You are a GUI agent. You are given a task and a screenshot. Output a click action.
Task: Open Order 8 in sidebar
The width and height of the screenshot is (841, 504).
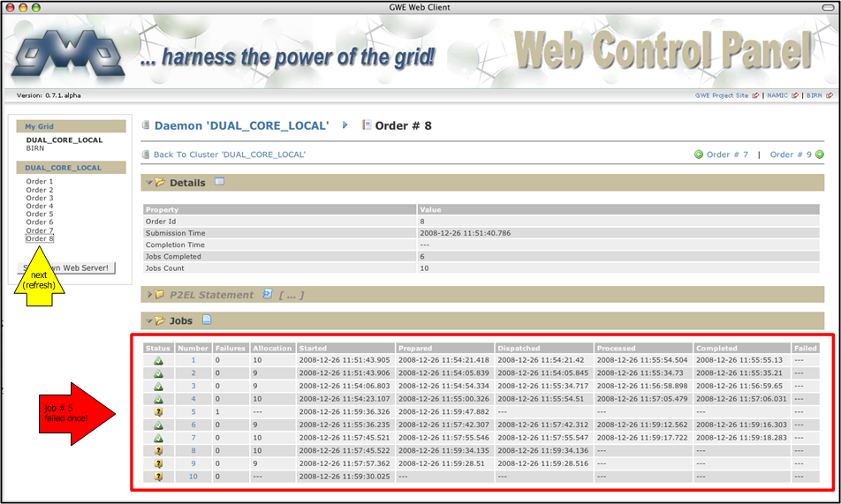coord(40,238)
